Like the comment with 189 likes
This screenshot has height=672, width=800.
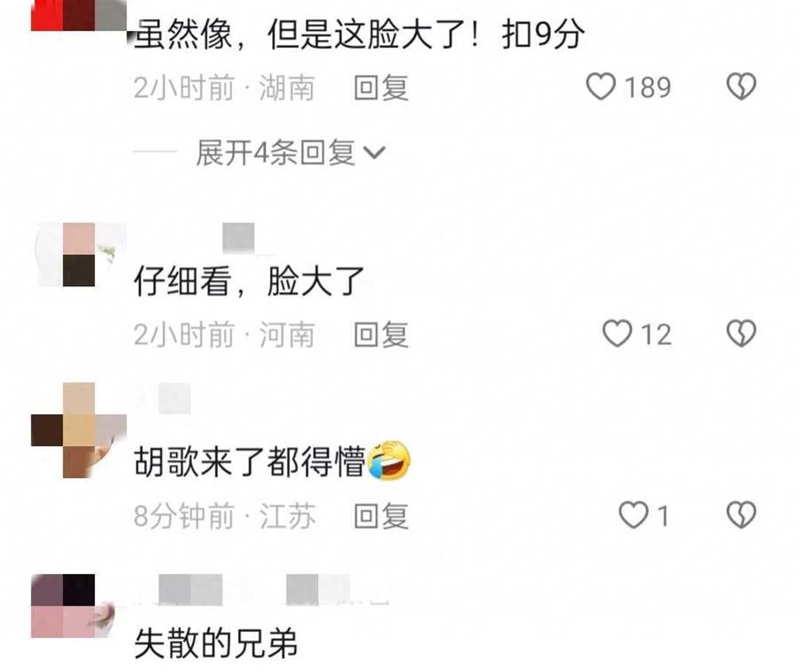pyautogui.click(x=601, y=86)
